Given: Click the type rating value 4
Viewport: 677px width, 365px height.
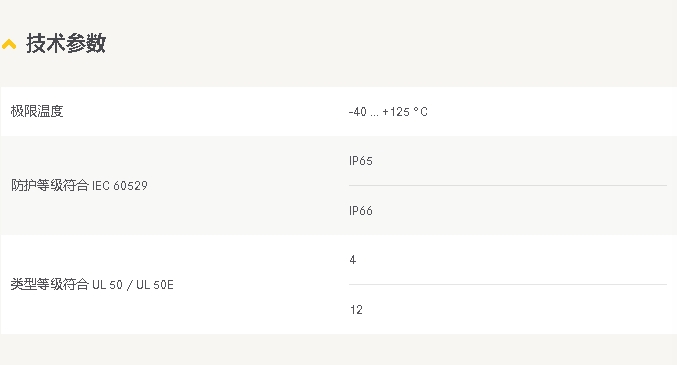Looking at the screenshot, I should 353,260.
